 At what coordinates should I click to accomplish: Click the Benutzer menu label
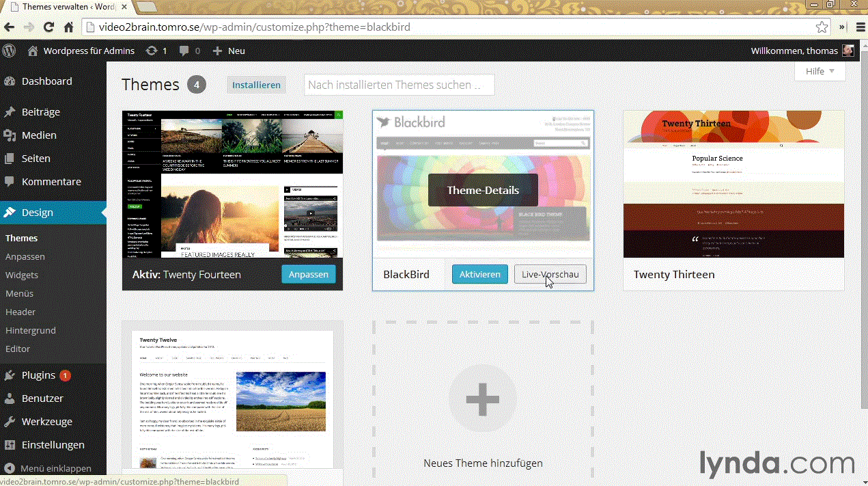(42, 399)
